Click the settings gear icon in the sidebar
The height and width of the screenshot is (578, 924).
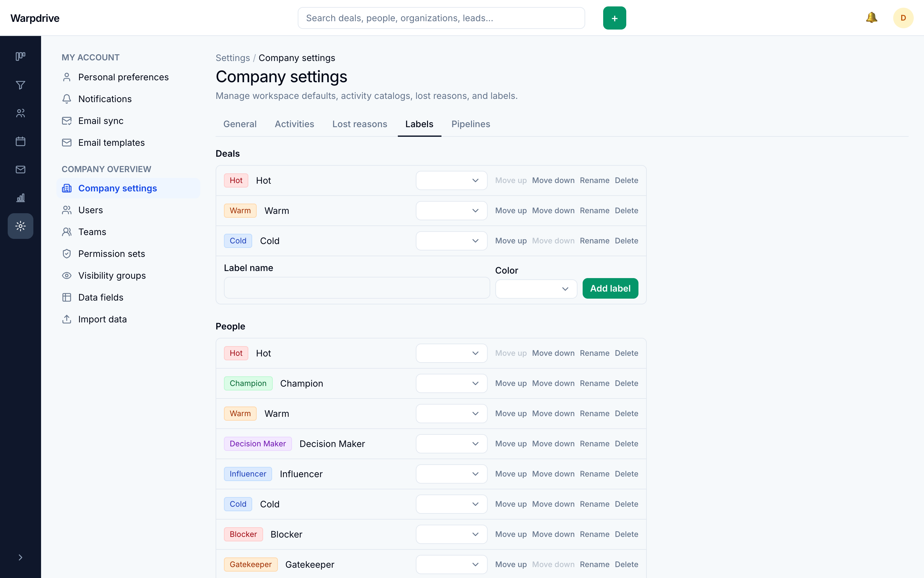coord(21,226)
